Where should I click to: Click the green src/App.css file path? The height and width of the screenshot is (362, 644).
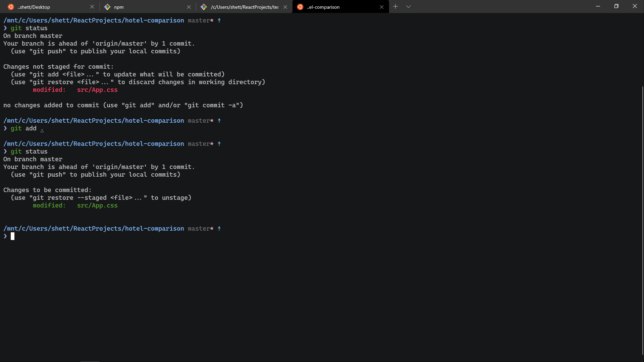click(97, 205)
